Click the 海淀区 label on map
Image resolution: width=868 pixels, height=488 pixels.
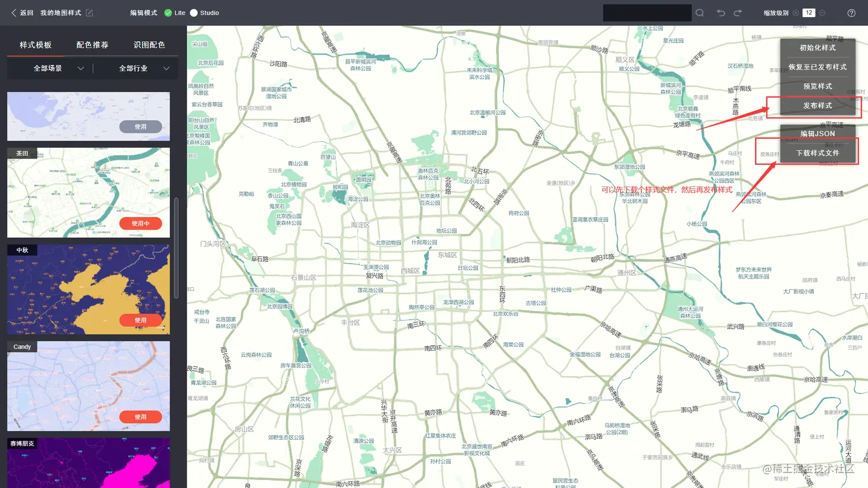(x=361, y=225)
